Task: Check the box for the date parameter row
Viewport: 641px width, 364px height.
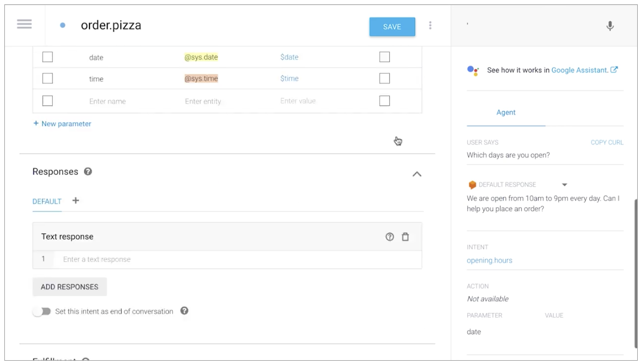Action: (48, 57)
